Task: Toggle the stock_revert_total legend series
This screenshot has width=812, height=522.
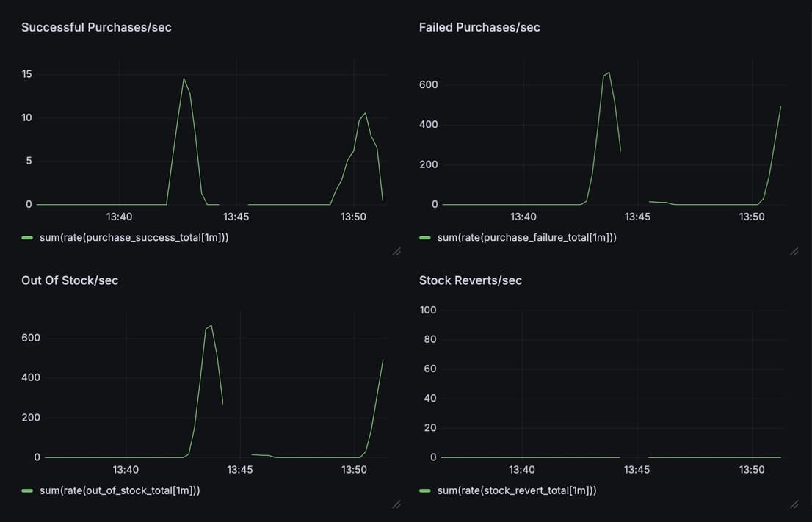Action: tap(517, 490)
